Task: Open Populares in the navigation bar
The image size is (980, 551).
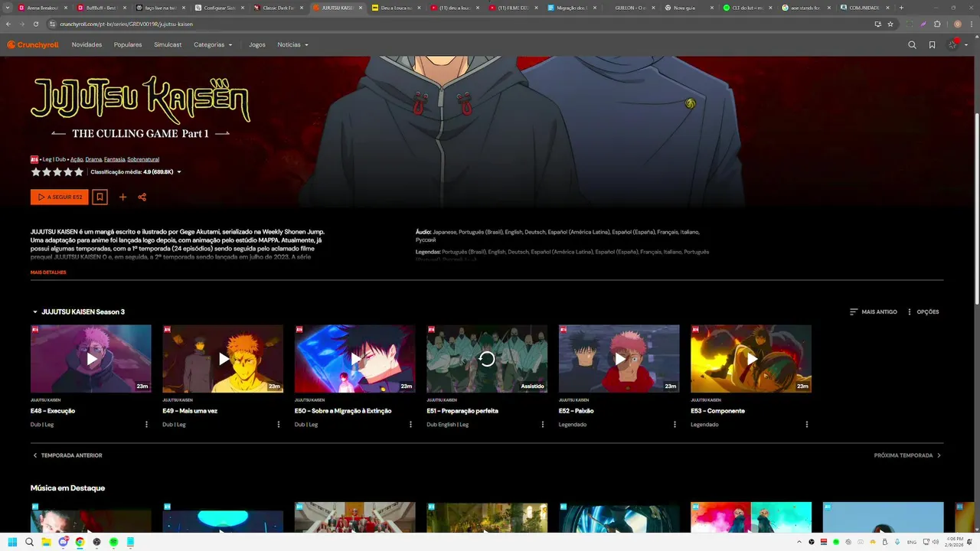Action: point(128,44)
